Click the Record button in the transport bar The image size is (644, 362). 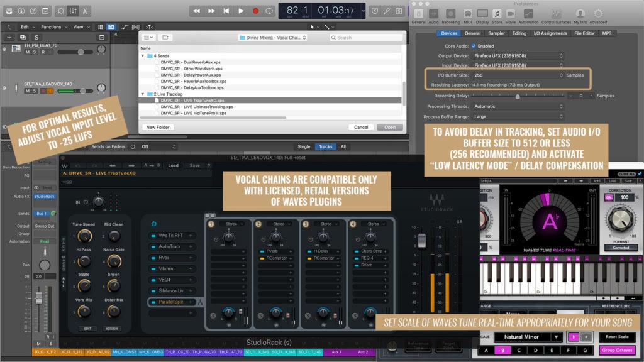(x=255, y=11)
